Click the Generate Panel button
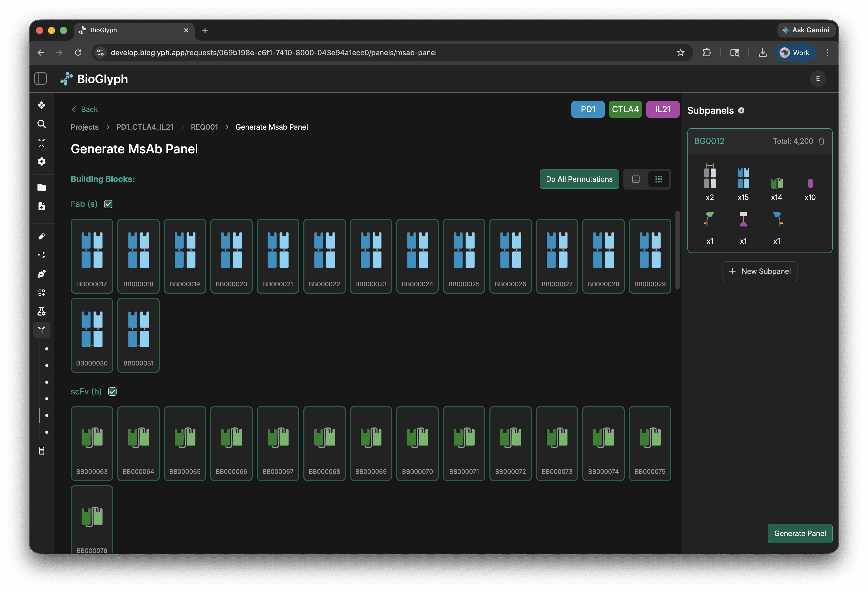868x592 pixels. coord(800,533)
